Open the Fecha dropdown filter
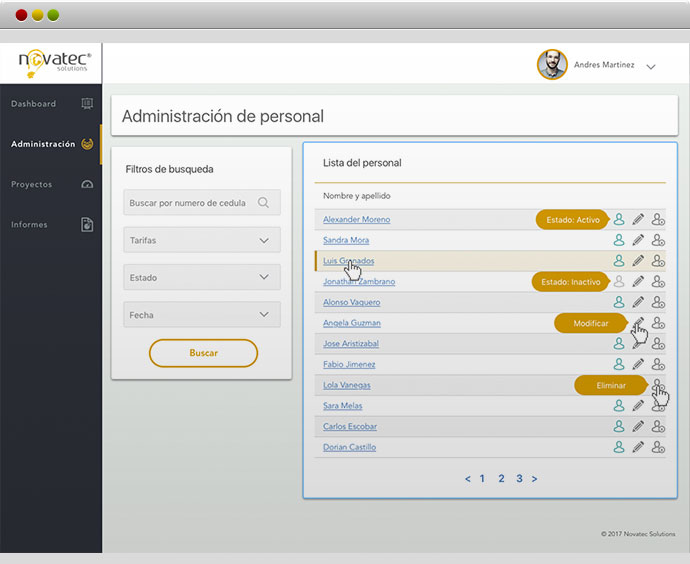This screenshot has width=690, height=564. coord(202,315)
